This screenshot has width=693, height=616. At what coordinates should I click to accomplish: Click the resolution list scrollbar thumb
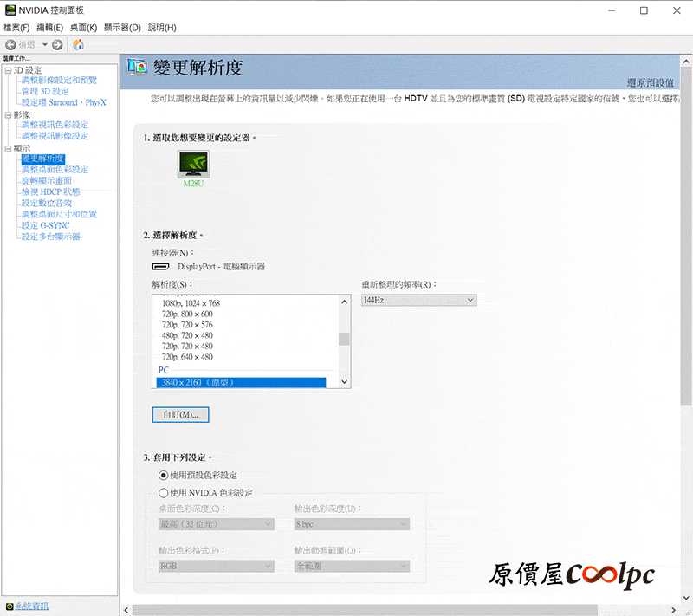(x=344, y=339)
